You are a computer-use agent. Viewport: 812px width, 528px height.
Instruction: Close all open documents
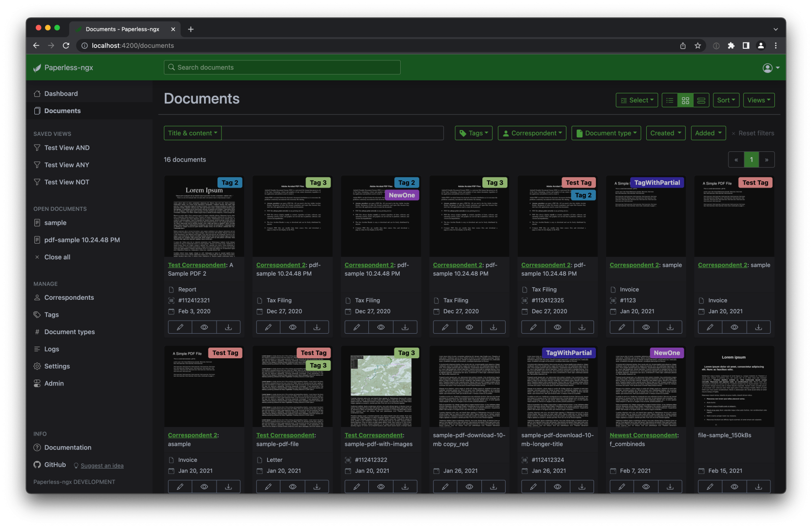57,257
